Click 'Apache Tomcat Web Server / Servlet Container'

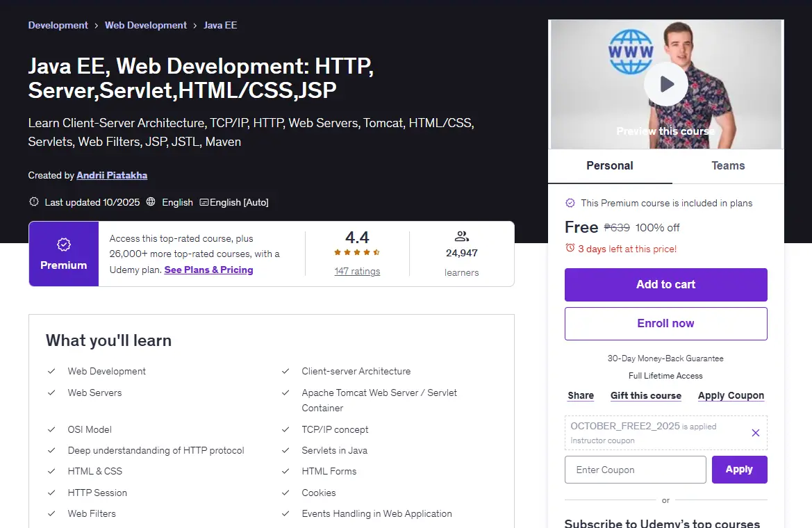click(379, 400)
